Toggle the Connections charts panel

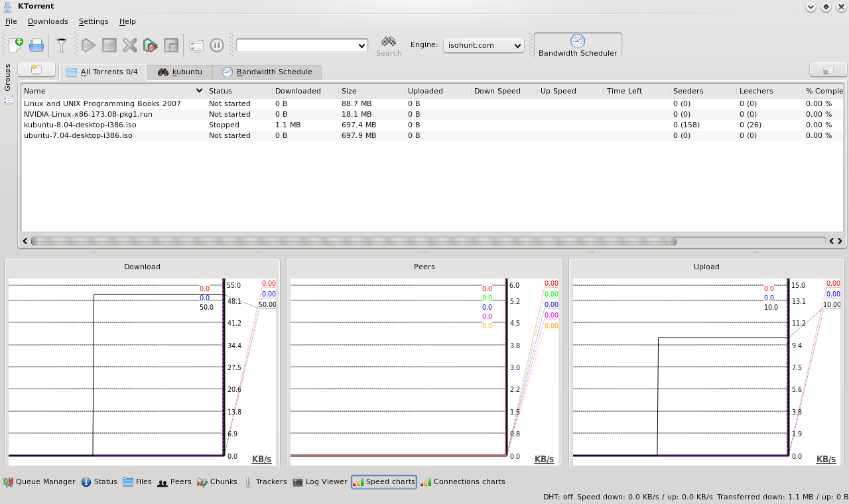463,482
